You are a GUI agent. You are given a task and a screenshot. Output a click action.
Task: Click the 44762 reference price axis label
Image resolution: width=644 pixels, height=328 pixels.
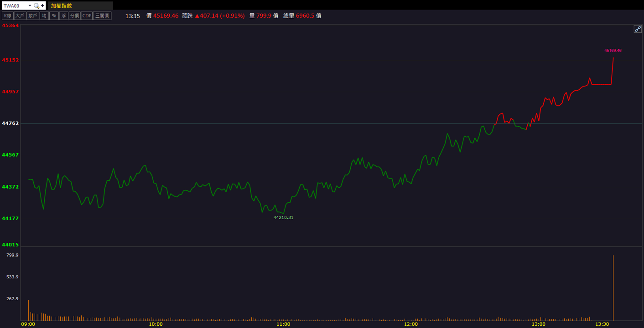pyautogui.click(x=10, y=123)
